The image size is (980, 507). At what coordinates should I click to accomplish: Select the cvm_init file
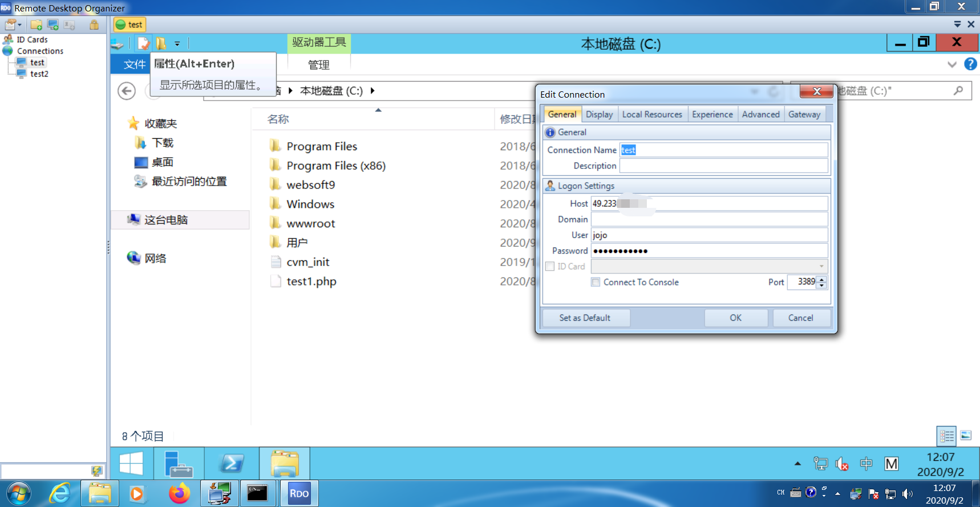308,262
